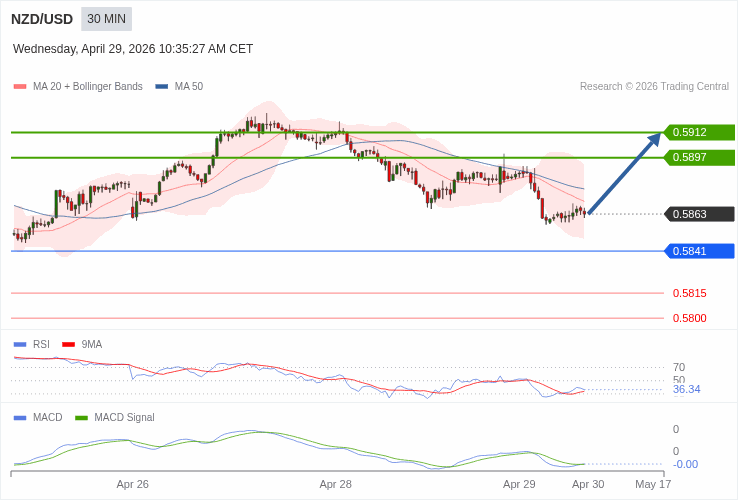
Task: Click the blue upward forecast arrow
Action: (x=625, y=173)
